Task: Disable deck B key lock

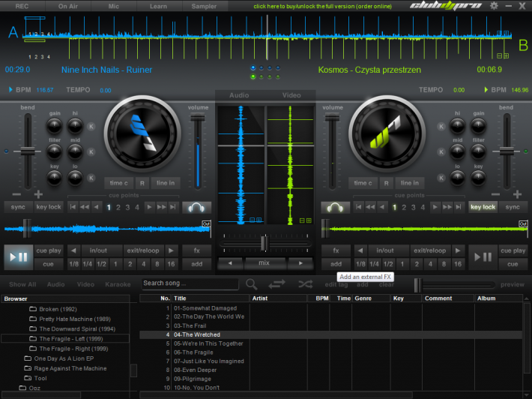Action: tap(483, 207)
